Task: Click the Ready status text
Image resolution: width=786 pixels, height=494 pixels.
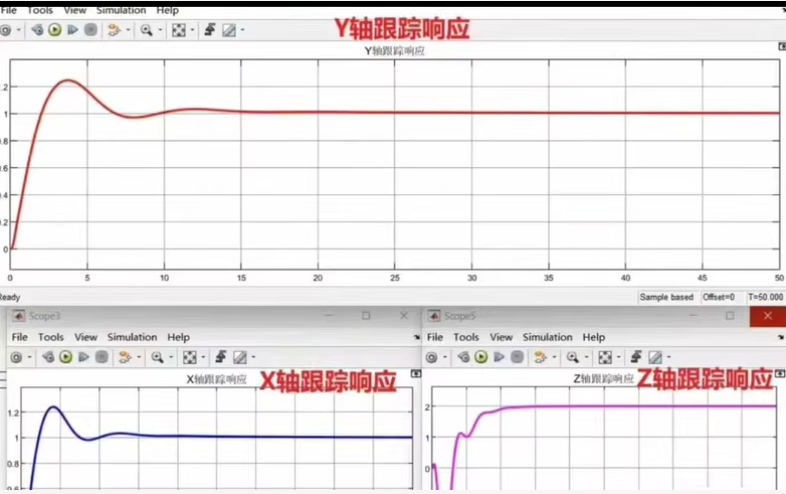Action: pos(10,297)
